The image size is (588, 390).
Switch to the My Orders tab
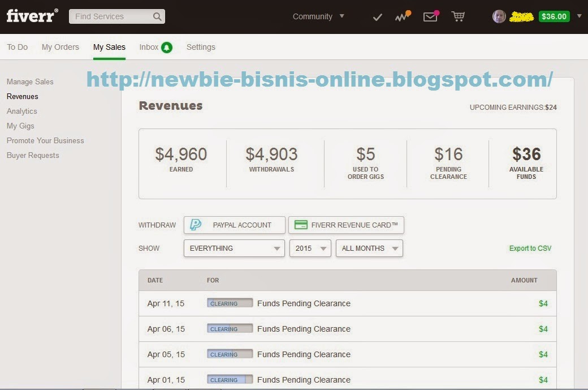[60, 47]
